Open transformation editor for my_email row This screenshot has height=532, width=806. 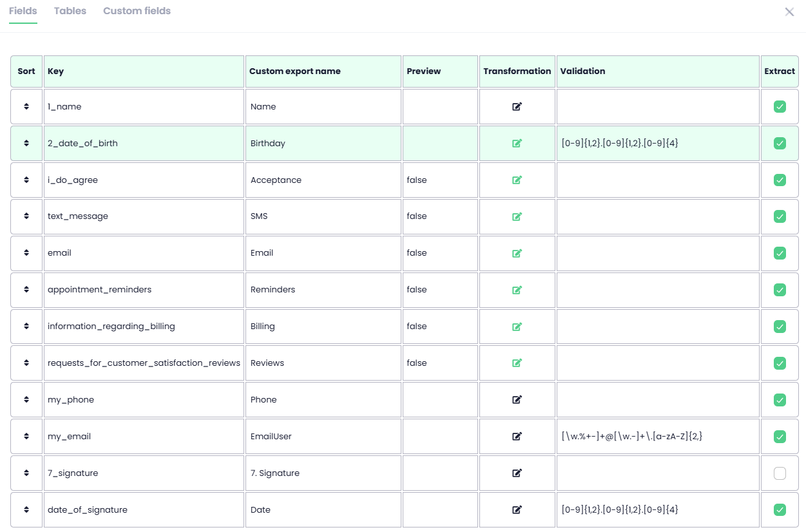(x=517, y=437)
